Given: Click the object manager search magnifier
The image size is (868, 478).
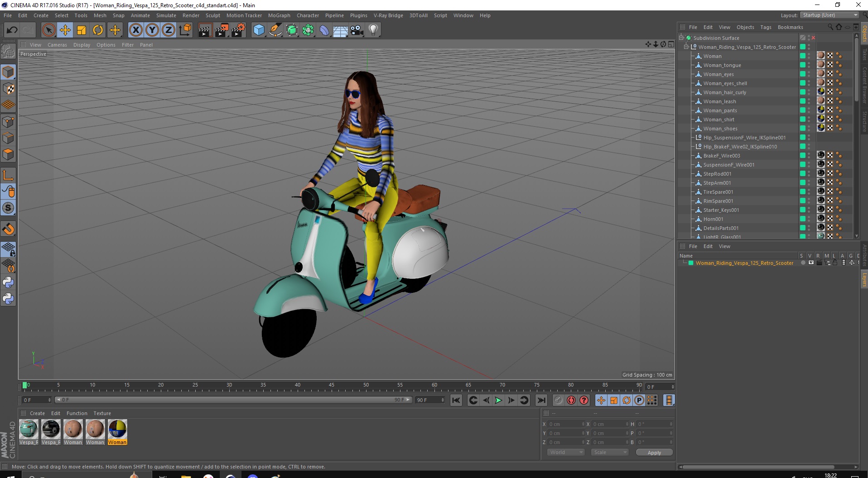Looking at the screenshot, I should 830,27.
